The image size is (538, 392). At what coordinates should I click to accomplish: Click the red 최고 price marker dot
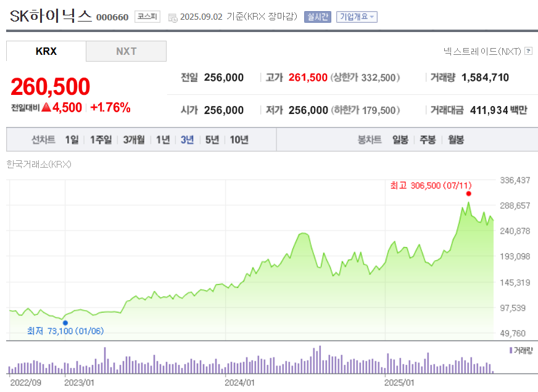point(469,194)
